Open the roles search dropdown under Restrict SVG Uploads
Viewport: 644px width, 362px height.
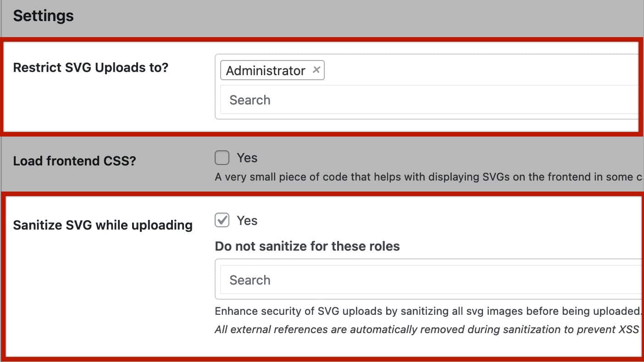click(x=367, y=100)
